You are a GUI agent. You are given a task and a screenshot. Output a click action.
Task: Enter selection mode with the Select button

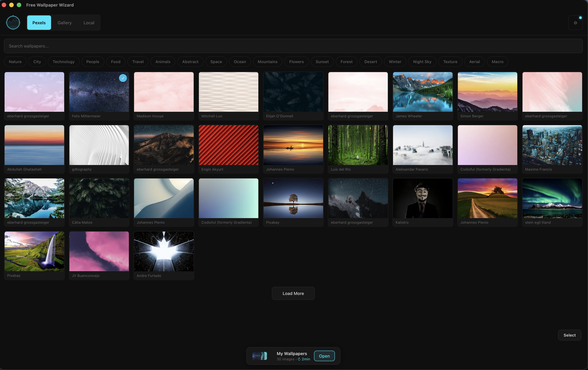pos(570,335)
